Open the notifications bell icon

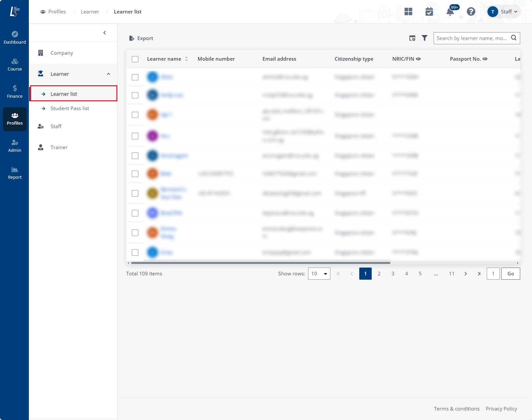click(450, 12)
